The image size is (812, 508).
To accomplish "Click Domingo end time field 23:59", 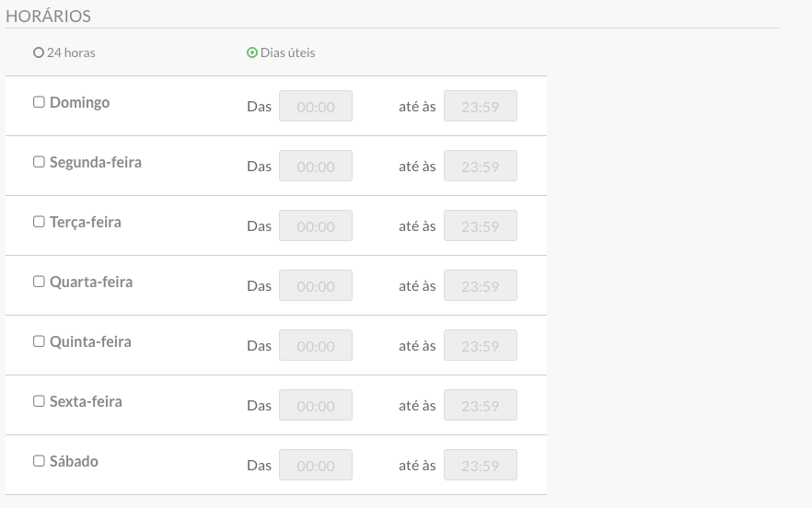I will pos(480,106).
